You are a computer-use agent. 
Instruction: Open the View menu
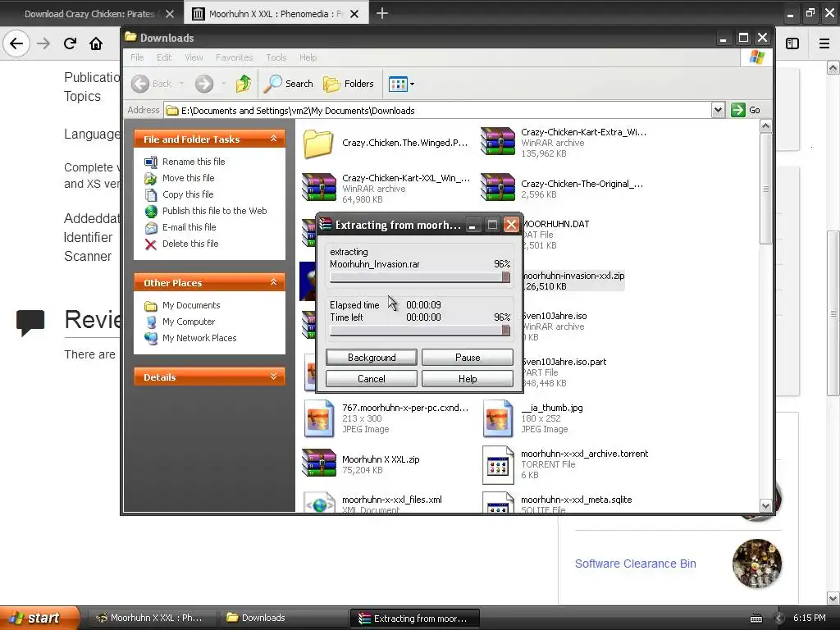coord(194,57)
